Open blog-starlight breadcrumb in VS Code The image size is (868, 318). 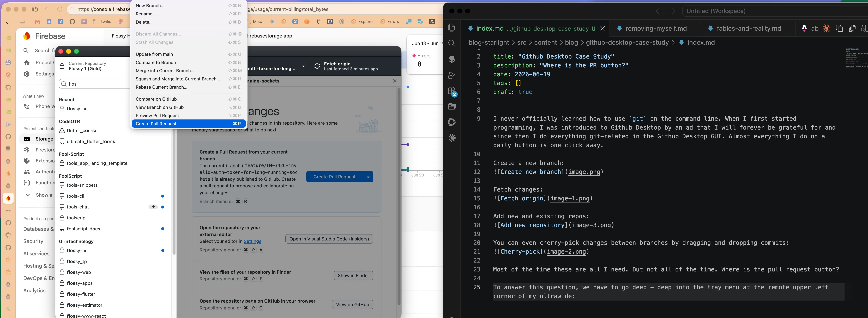(489, 42)
